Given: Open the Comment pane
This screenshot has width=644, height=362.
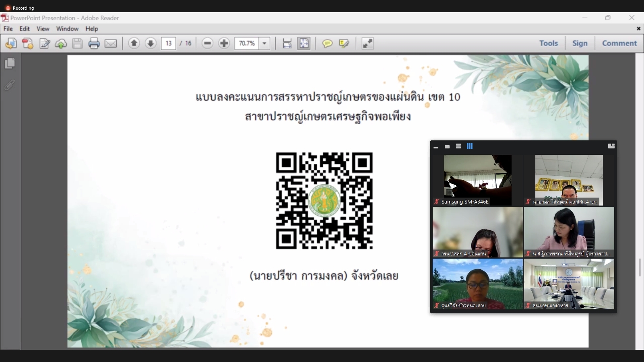Looking at the screenshot, I should pyautogui.click(x=619, y=43).
